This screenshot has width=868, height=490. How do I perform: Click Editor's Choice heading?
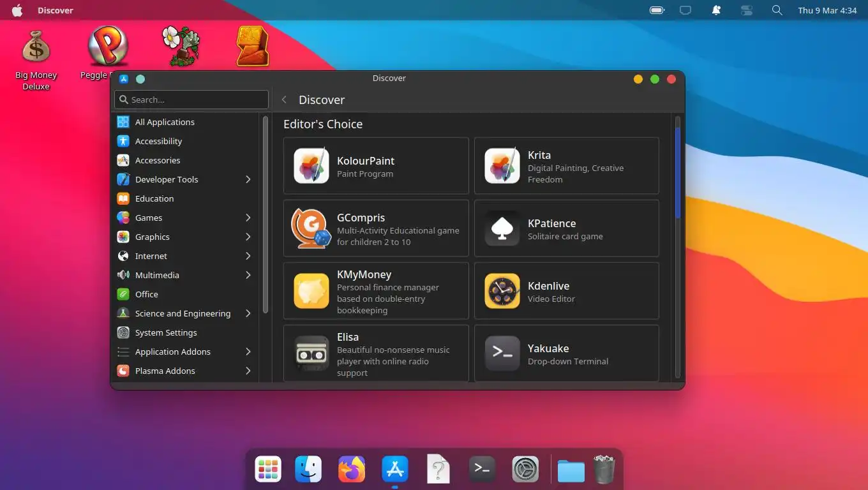[323, 124]
